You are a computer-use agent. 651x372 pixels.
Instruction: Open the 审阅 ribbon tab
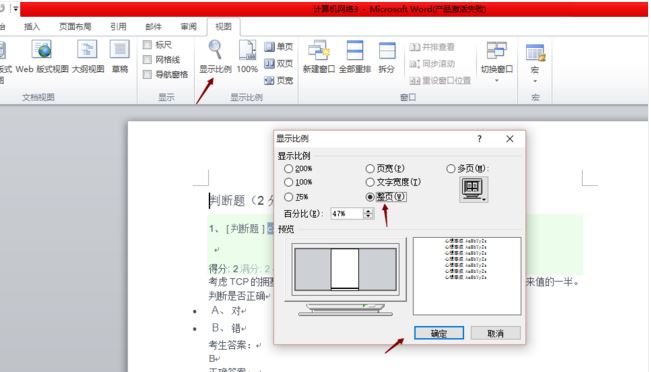click(188, 27)
